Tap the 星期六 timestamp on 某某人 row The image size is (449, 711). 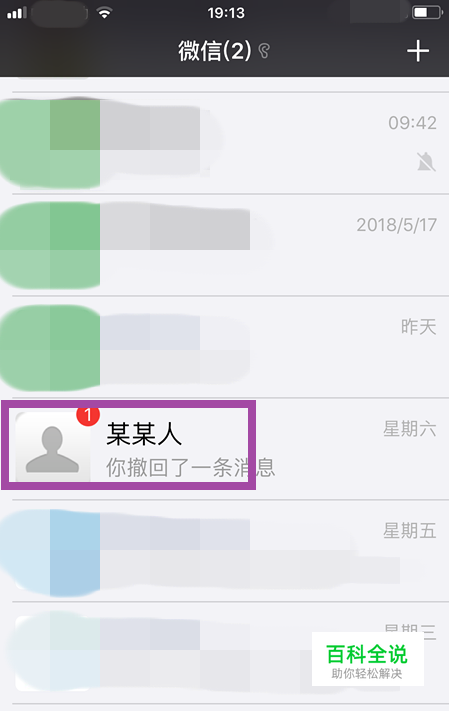[410, 429]
